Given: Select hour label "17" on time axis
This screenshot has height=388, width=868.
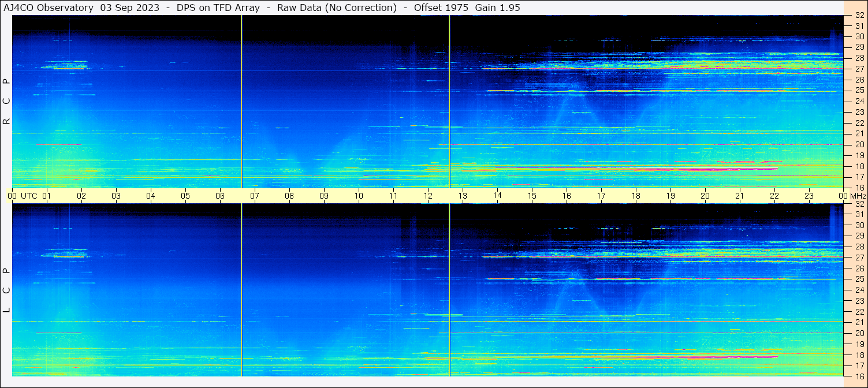Looking at the screenshot, I should (x=601, y=196).
